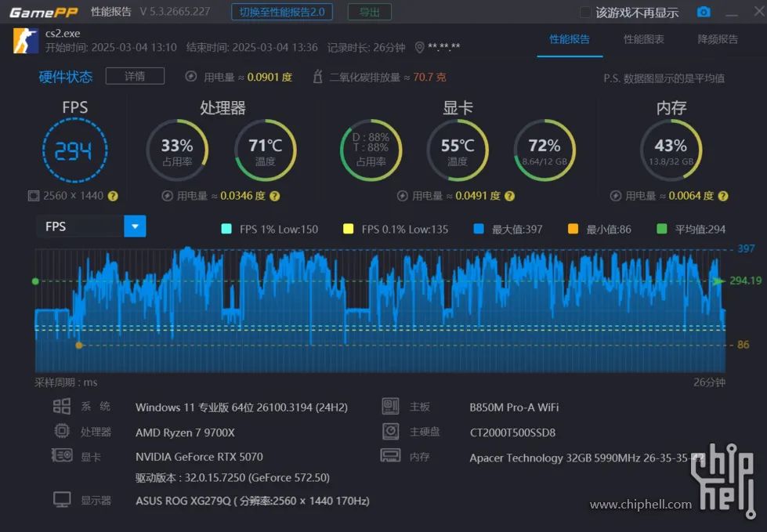Click the processor 33% 占用率 gauge
The image size is (767, 532).
(x=177, y=150)
